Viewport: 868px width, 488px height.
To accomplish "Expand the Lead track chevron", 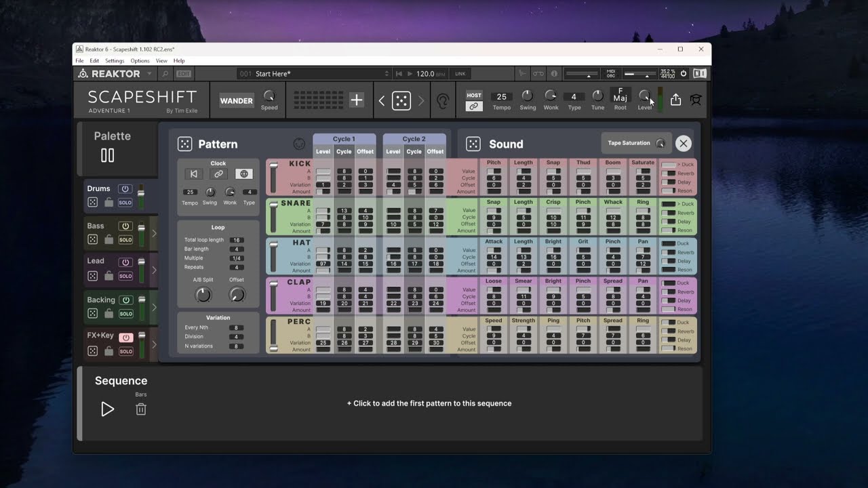I will click(x=154, y=270).
